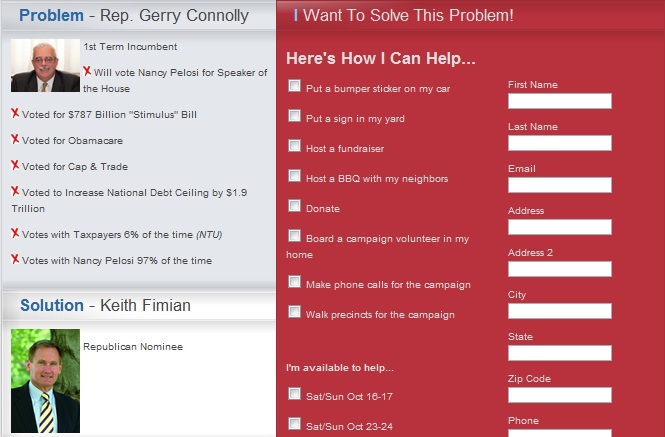Toggle Make phone calls for the campaign
The height and width of the screenshot is (437, 665).
[294, 282]
